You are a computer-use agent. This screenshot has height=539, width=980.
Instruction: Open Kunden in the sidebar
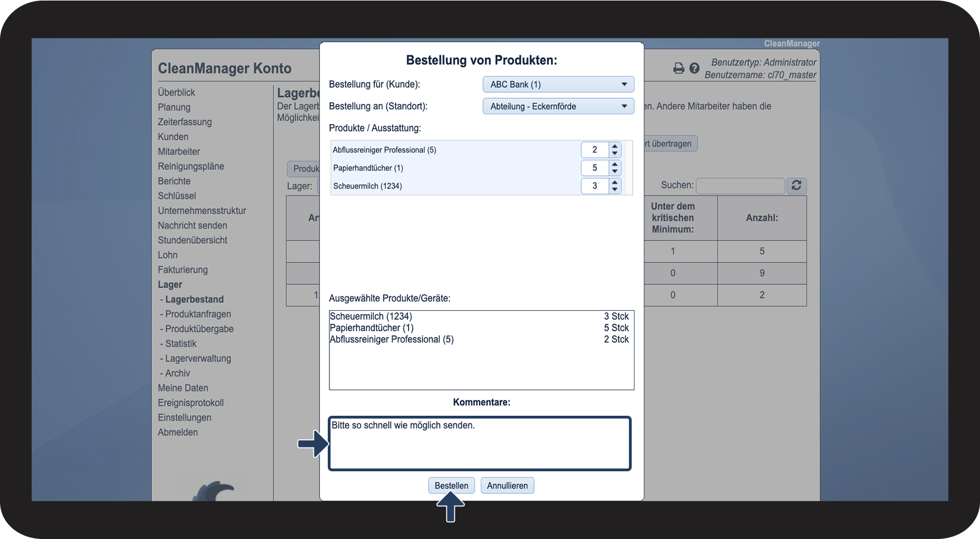click(173, 137)
